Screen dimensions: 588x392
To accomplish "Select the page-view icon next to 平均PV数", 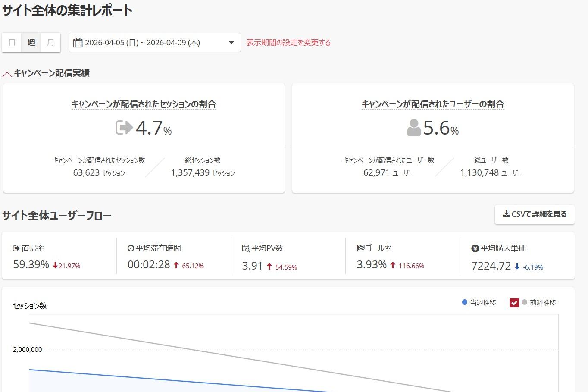I will 245,248.
